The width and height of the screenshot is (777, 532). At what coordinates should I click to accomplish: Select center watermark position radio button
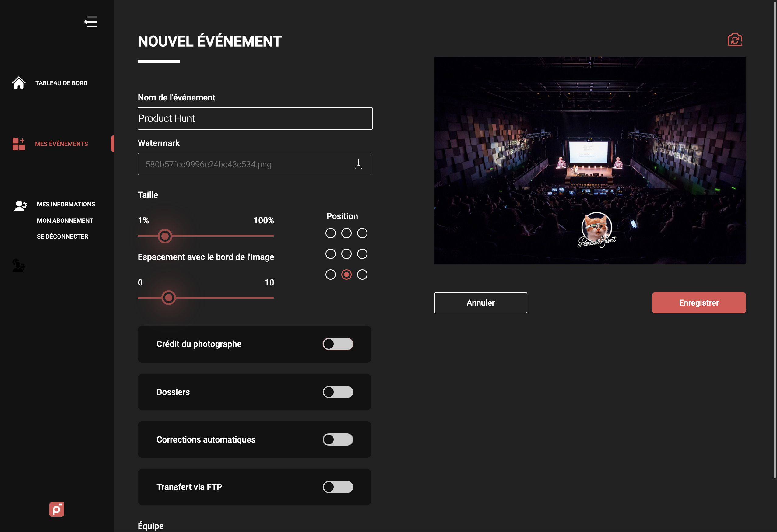point(346,254)
